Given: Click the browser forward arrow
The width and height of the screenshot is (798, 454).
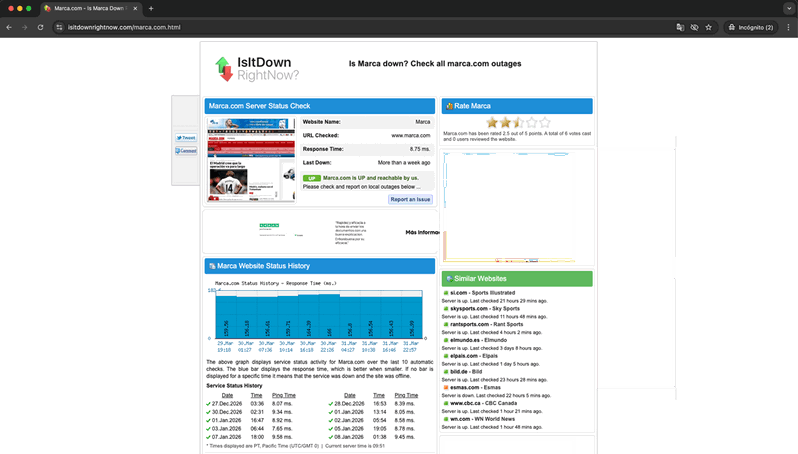Looking at the screenshot, I should (x=24, y=27).
